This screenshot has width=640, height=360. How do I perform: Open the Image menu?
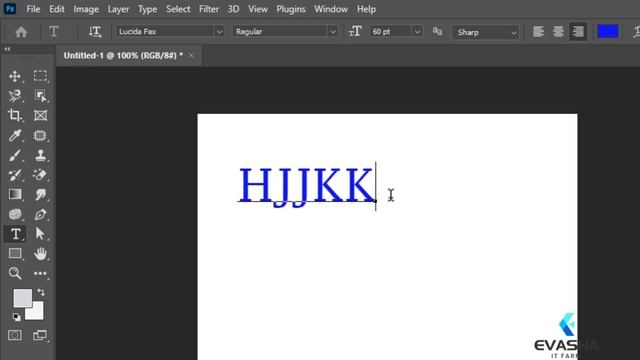(x=86, y=9)
